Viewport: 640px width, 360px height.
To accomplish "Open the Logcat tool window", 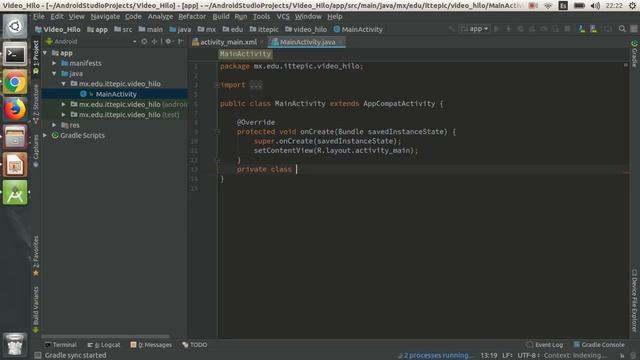I will (104, 345).
